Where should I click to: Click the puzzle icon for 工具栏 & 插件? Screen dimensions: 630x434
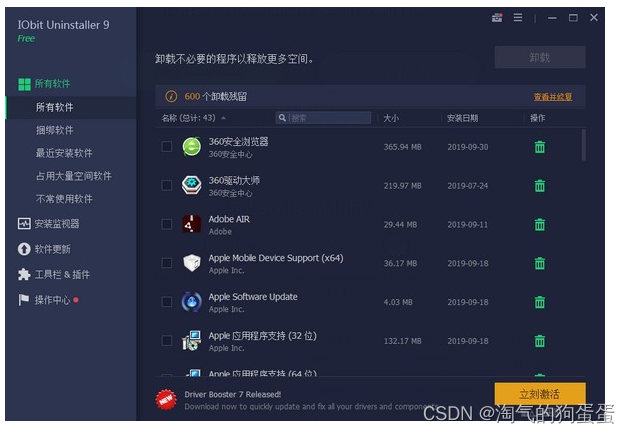click(x=24, y=274)
